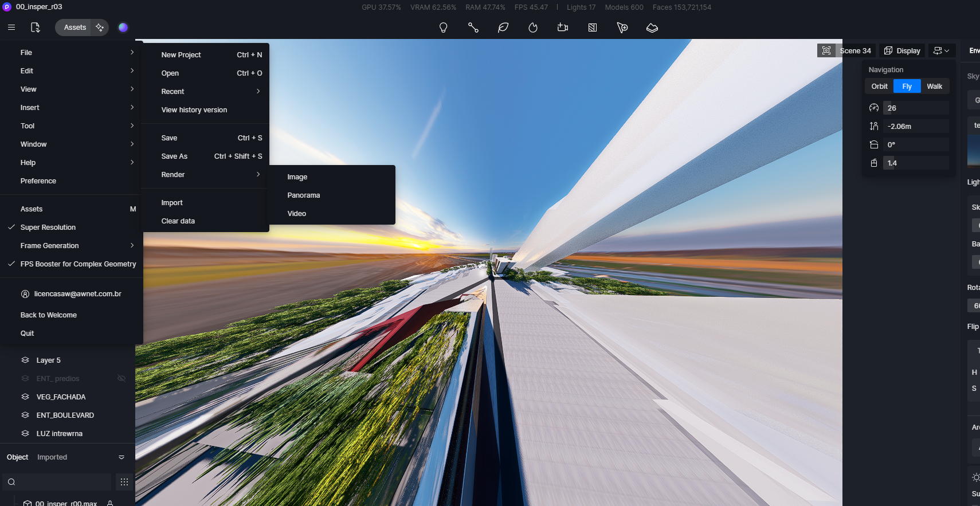
Task: Choose Clear data menu entry
Action: [x=206, y=221]
